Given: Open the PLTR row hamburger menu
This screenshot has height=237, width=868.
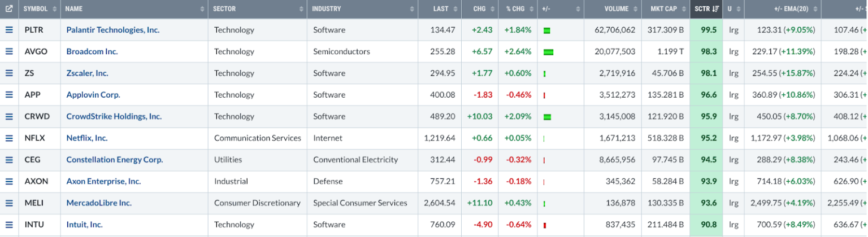Looking at the screenshot, I should (9, 30).
